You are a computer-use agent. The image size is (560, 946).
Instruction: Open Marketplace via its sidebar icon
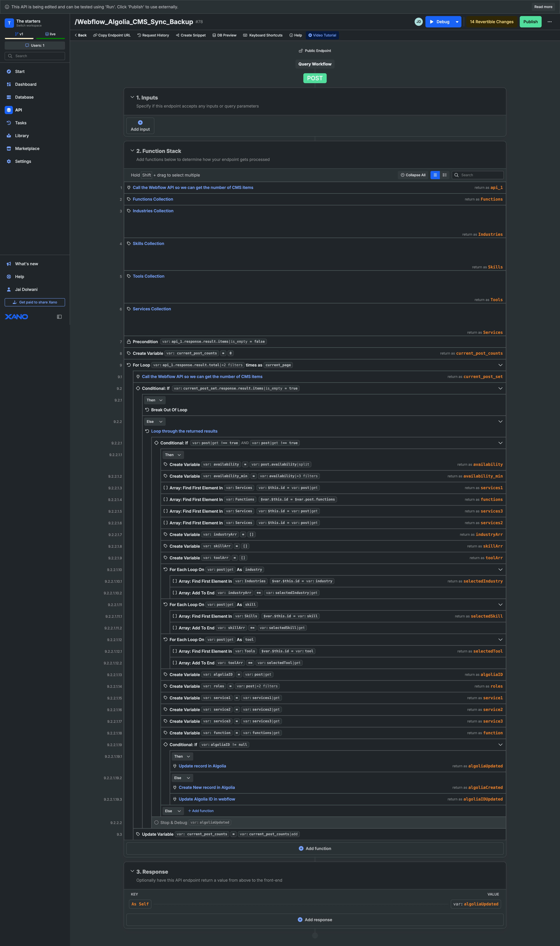pyautogui.click(x=9, y=148)
